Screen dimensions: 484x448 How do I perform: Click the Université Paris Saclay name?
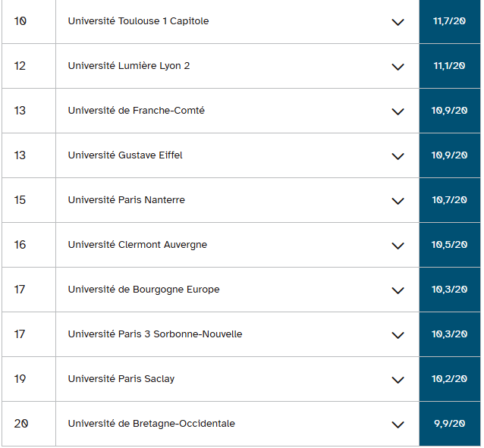[x=121, y=379]
